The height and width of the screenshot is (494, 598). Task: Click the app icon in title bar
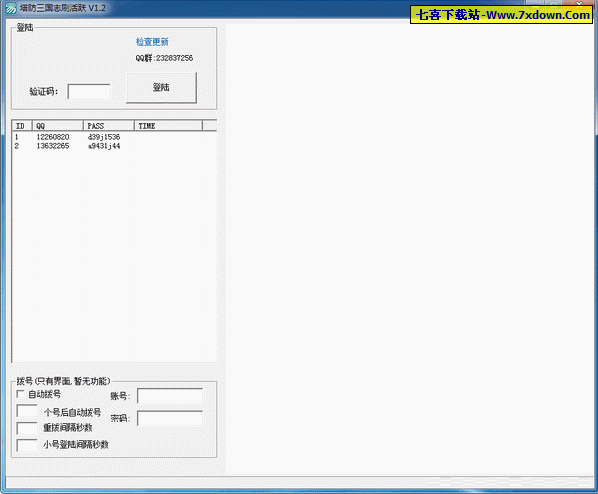pos(11,8)
